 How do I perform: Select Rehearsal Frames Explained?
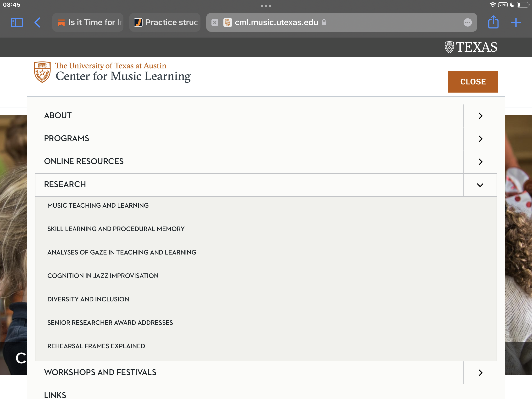point(96,346)
